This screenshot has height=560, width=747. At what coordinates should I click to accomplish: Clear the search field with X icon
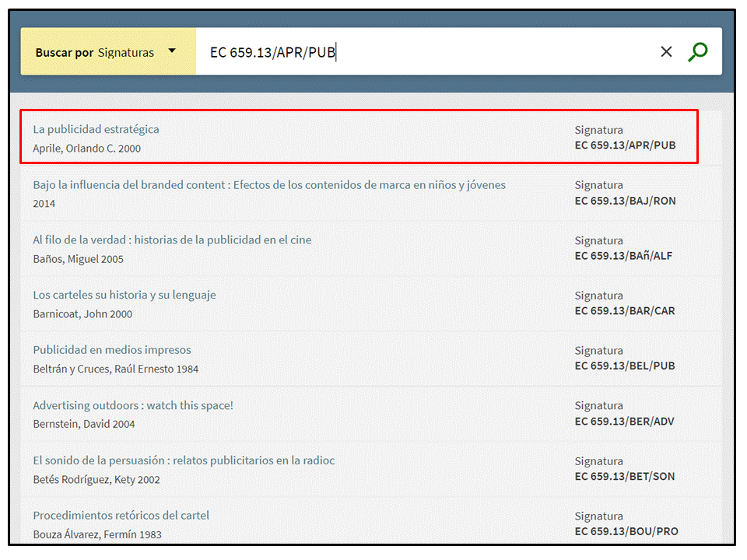tap(666, 52)
